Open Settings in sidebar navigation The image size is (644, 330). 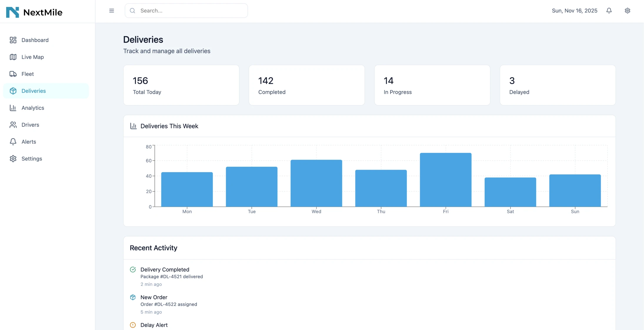click(31, 159)
